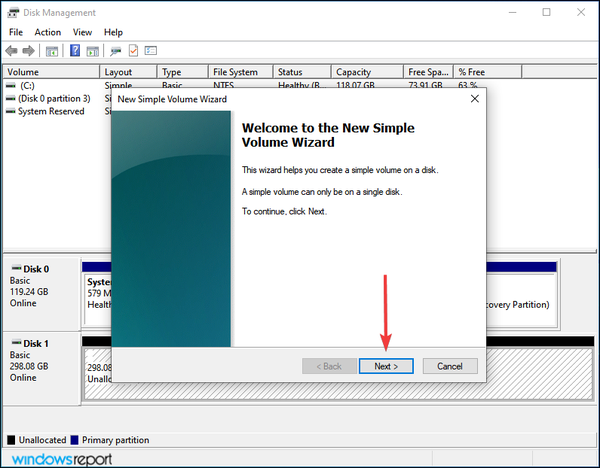Click the Back arrow toolbar icon
Viewport: 600px width, 468px height.
point(11,51)
